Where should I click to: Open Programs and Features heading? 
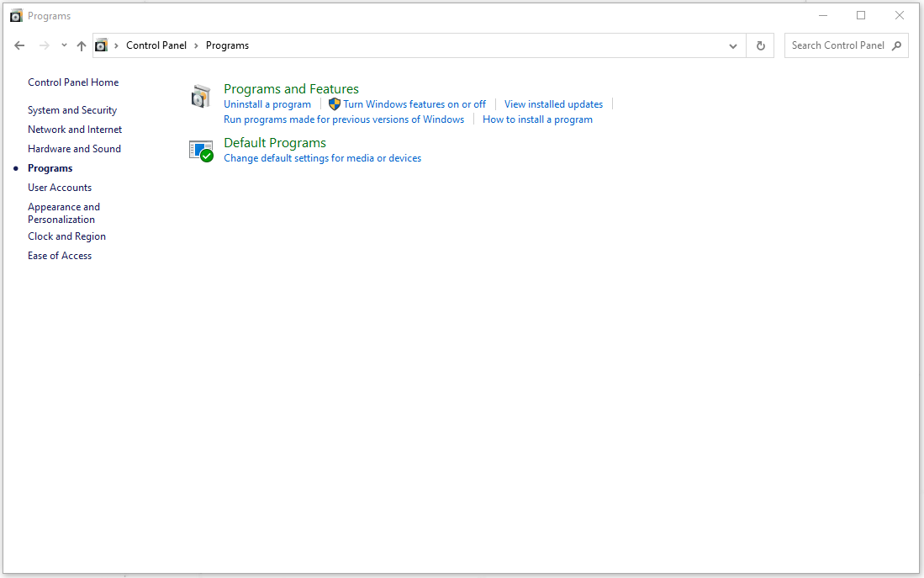(x=291, y=88)
